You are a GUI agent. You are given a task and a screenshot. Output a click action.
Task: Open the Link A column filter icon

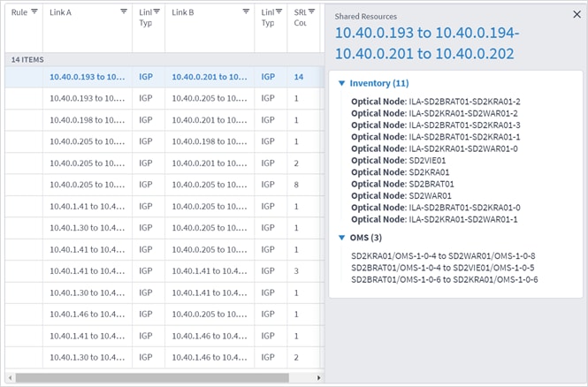(124, 11)
